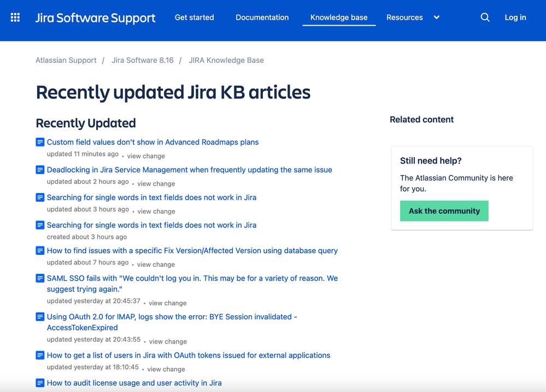Open How to audit license usage article
The height and width of the screenshot is (392, 546).
134,383
